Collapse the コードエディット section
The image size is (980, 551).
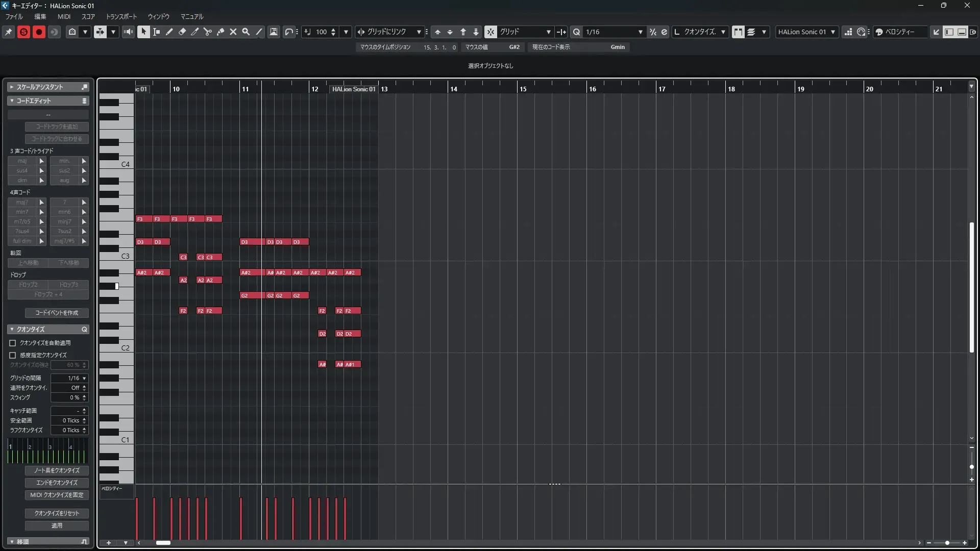[12, 101]
